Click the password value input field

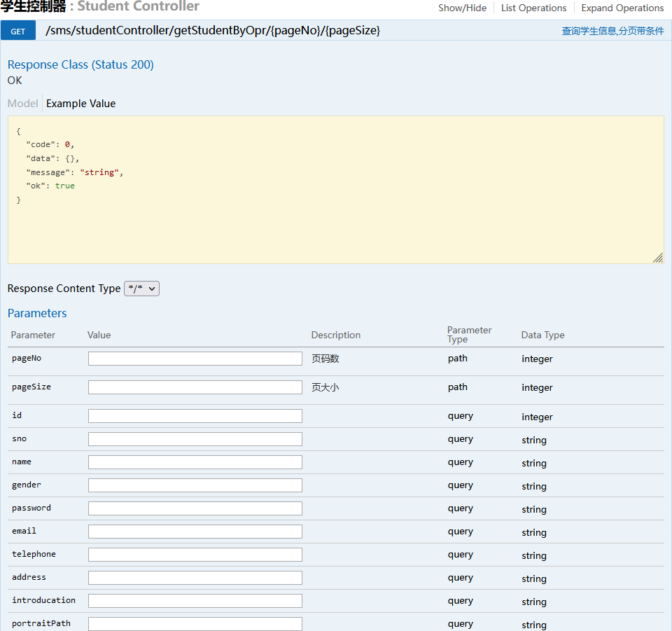click(195, 508)
